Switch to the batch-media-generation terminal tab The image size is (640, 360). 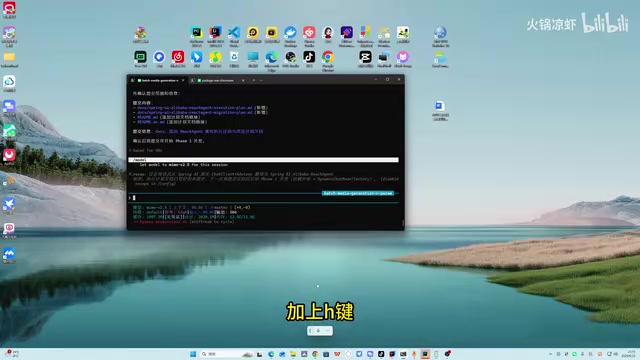click(x=159, y=80)
